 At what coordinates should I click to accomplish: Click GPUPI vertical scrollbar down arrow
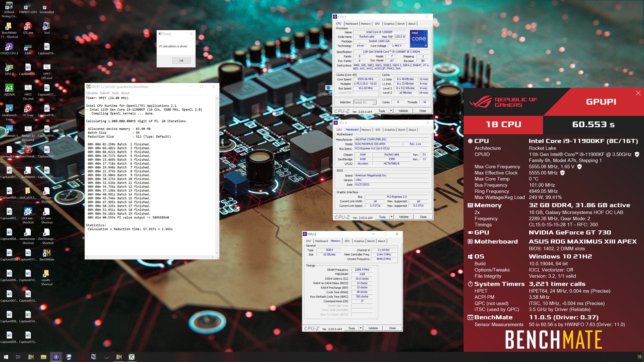(x=217, y=253)
